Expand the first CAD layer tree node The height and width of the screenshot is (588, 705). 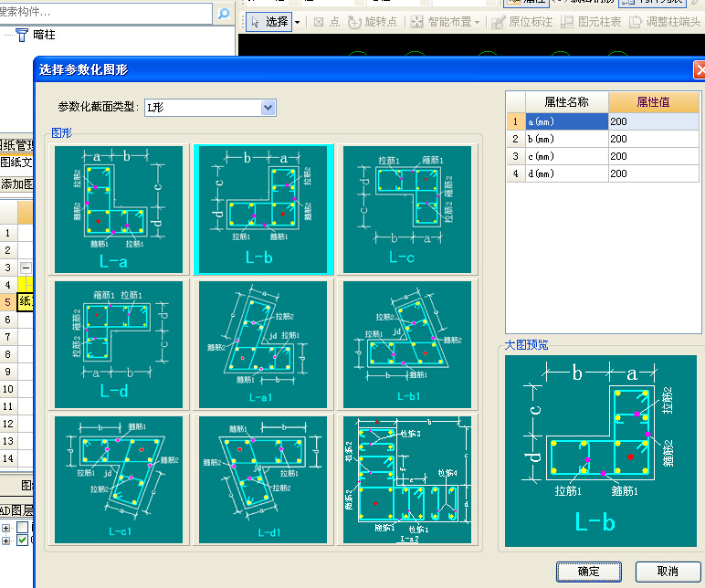5,528
